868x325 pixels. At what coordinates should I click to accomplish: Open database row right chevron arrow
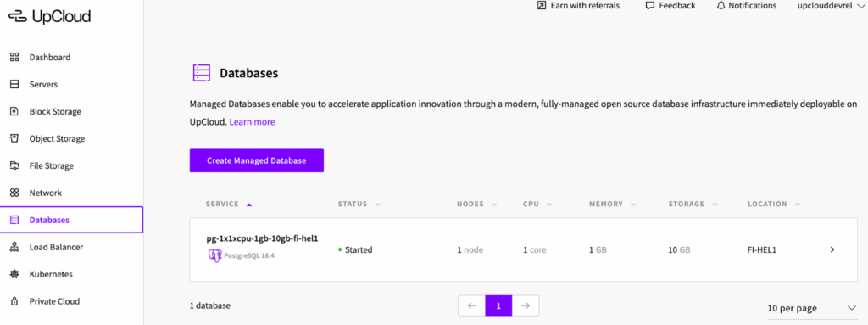pos(832,250)
